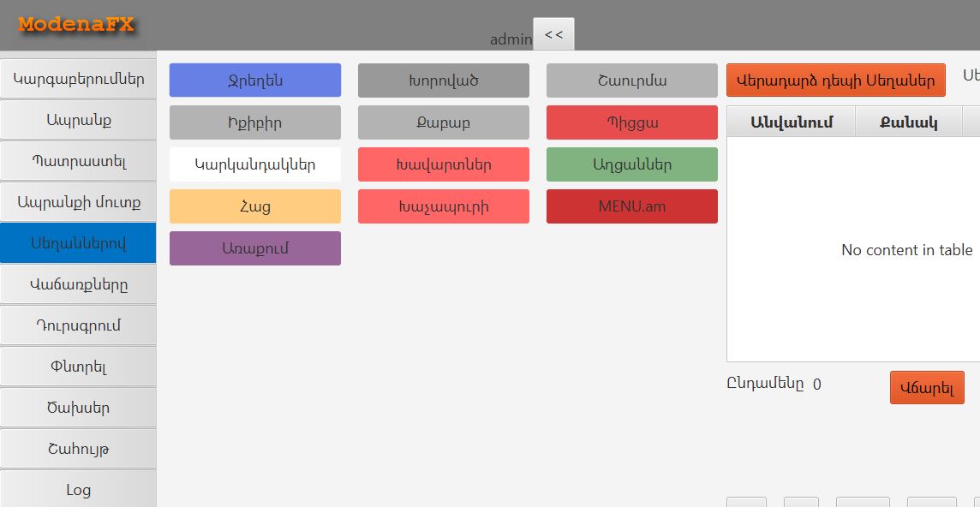Choose the red Պիցցա category

631,122
